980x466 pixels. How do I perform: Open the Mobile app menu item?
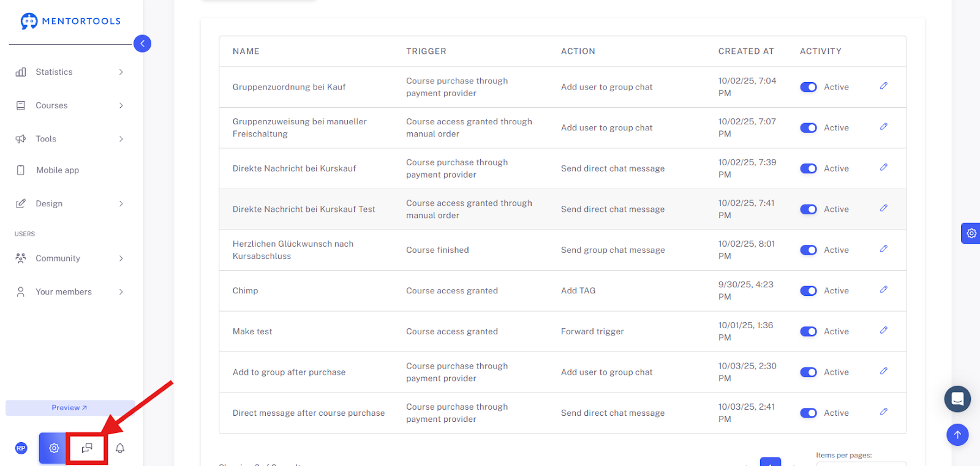pyautogui.click(x=58, y=170)
